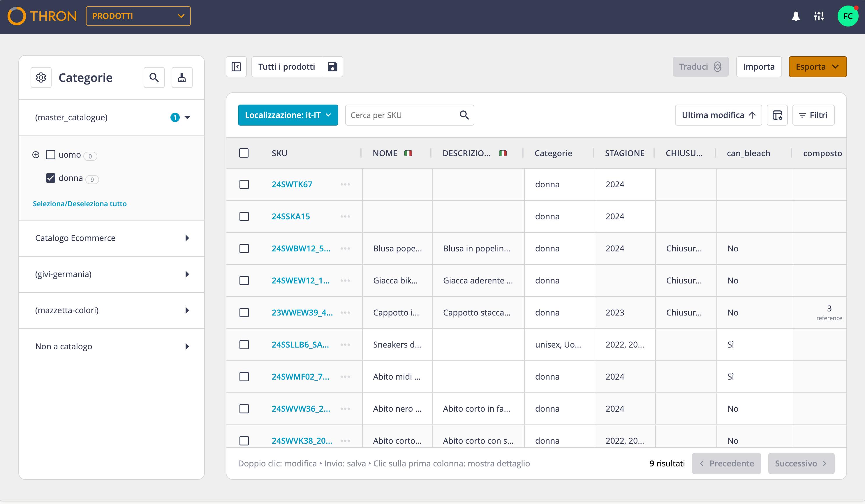This screenshot has width=865, height=504.
Task: Tick the checkbox for row 24SWTK67
Action: [244, 184]
